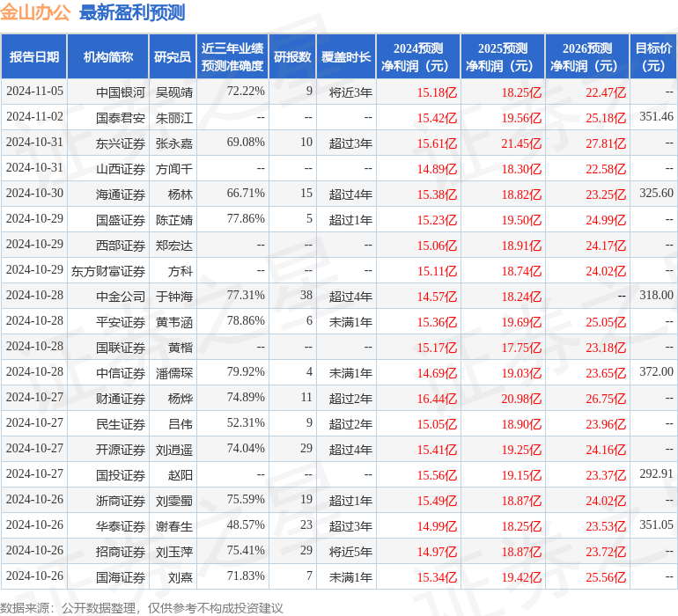The width and height of the screenshot is (678, 616).
Task: Click researcher 方闻千
Action: point(174,169)
